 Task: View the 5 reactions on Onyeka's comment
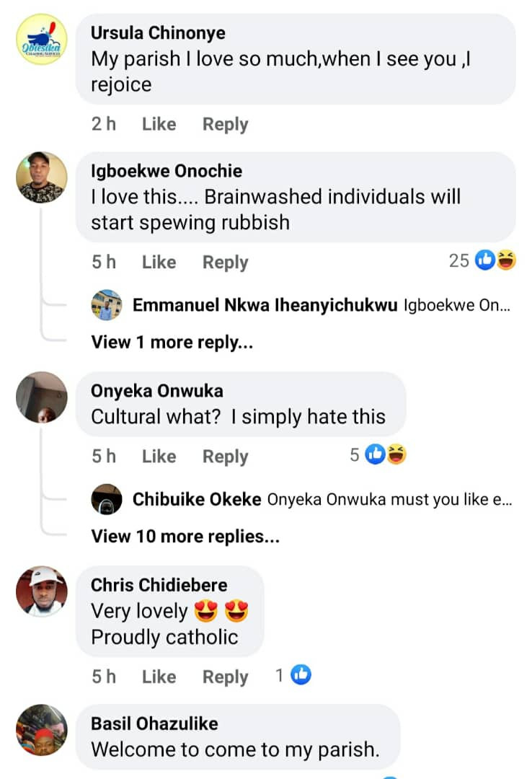point(378,454)
